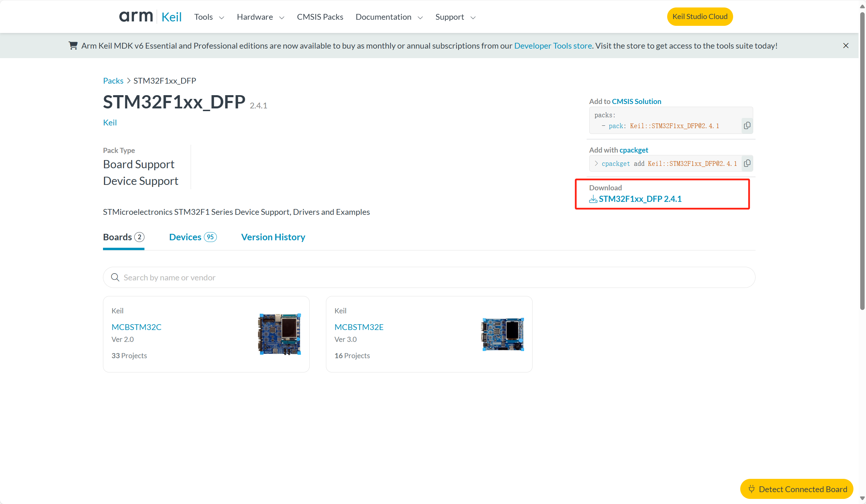Switch to the Devices tab
The width and height of the screenshot is (866, 504).
(x=192, y=237)
